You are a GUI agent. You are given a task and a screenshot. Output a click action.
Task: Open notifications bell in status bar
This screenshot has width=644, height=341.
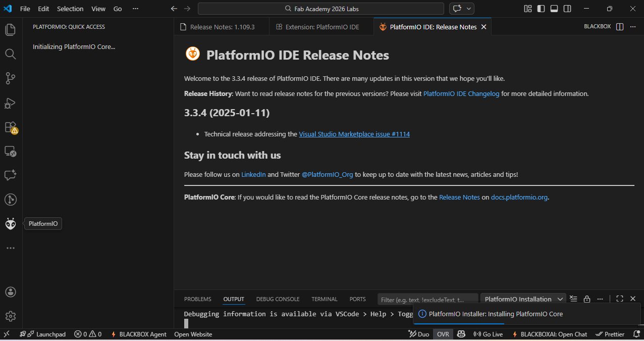[x=636, y=334]
